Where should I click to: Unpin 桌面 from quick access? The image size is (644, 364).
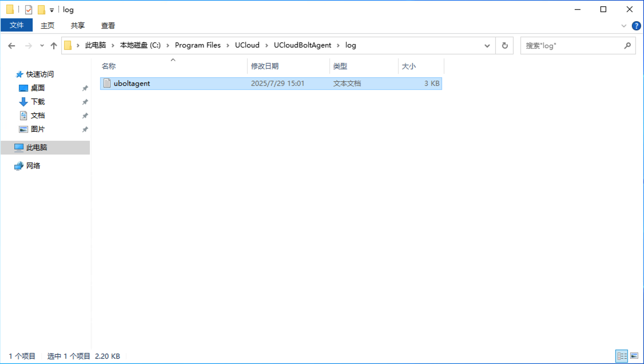(x=85, y=88)
